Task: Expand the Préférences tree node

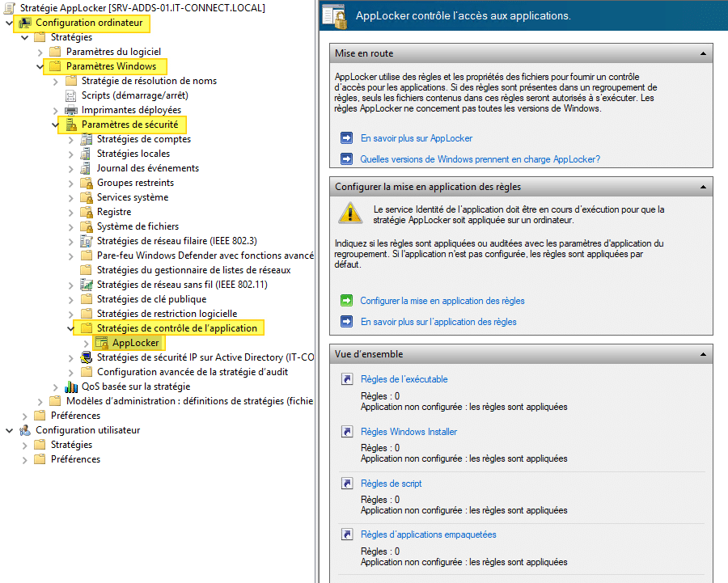Action: 25,415
